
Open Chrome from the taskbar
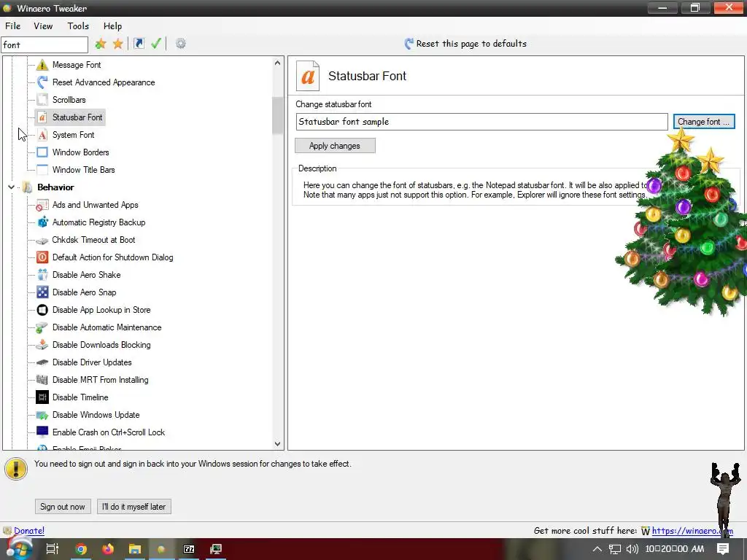[81, 549]
